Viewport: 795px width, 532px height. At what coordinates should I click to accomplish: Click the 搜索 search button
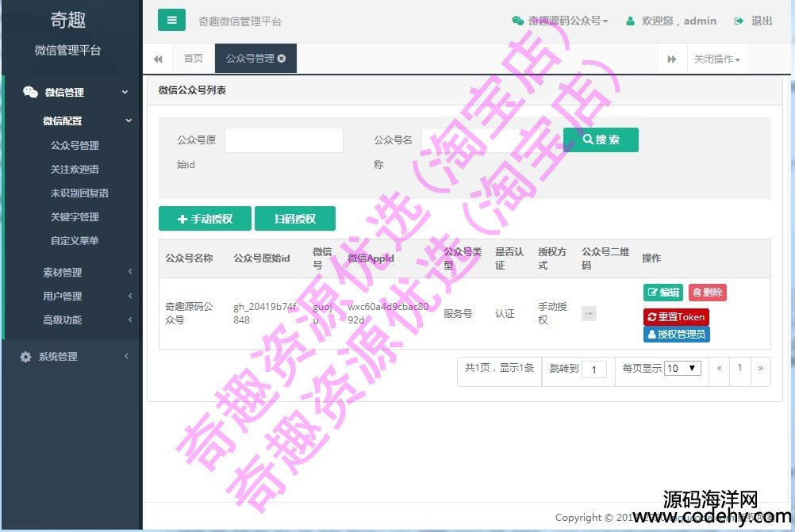601,140
